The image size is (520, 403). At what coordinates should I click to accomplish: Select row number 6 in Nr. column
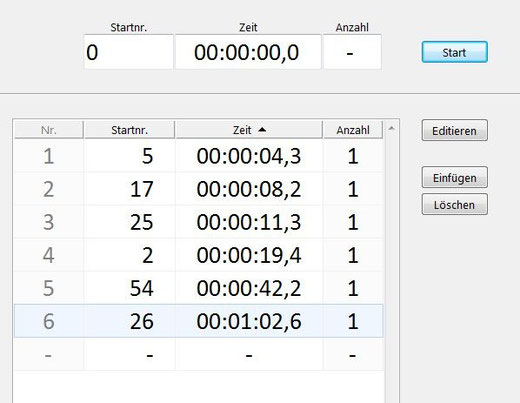point(49,321)
